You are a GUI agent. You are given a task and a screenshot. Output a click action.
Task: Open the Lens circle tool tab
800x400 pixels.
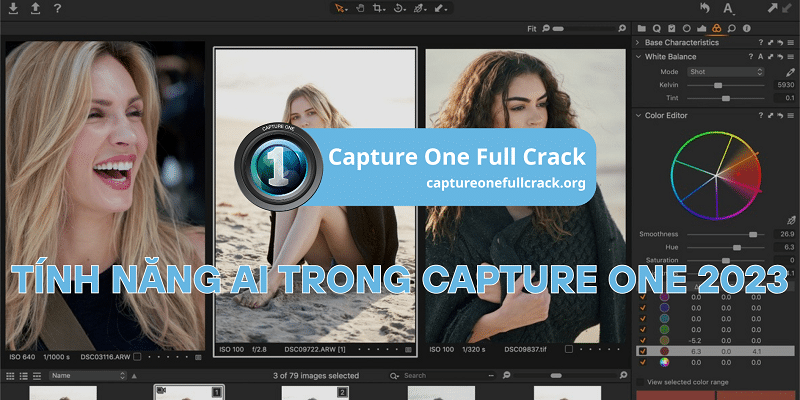(x=687, y=29)
